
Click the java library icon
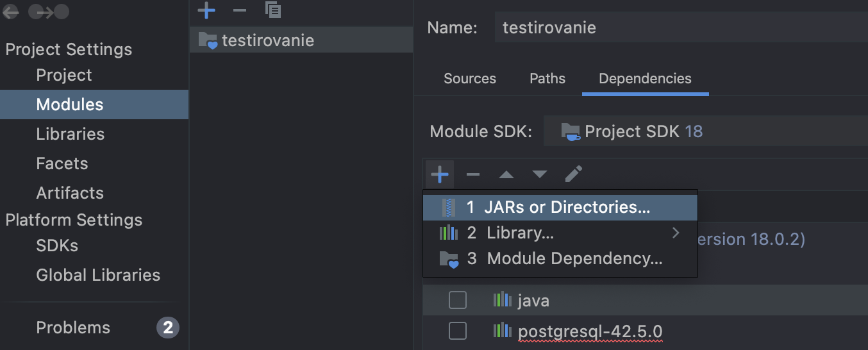pos(503,299)
